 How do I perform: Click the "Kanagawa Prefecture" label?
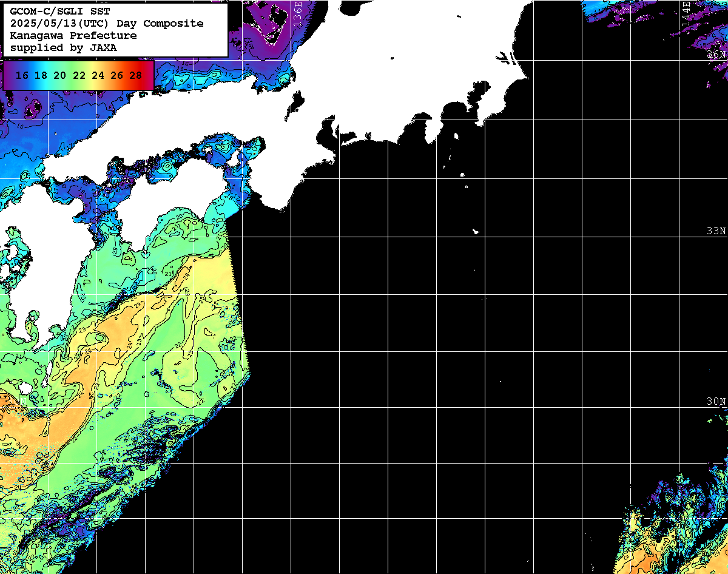tap(73, 36)
